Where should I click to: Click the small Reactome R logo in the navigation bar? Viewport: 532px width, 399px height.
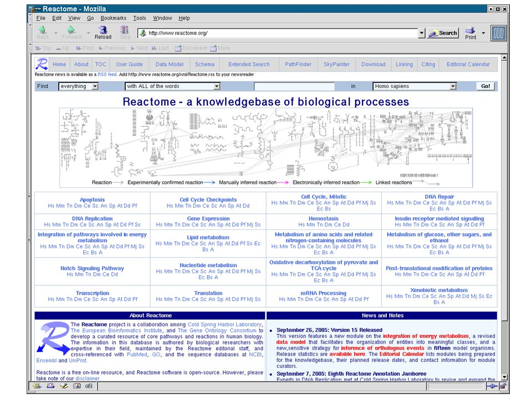pos(42,64)
